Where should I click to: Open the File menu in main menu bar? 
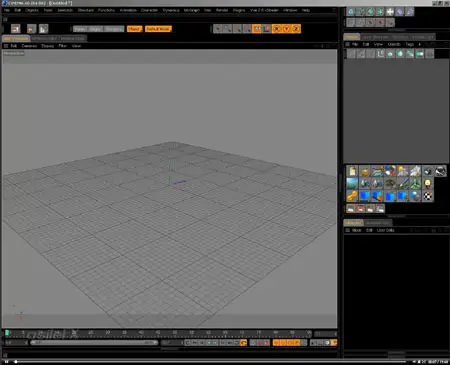pyautogui.click(x=7, y=10)
